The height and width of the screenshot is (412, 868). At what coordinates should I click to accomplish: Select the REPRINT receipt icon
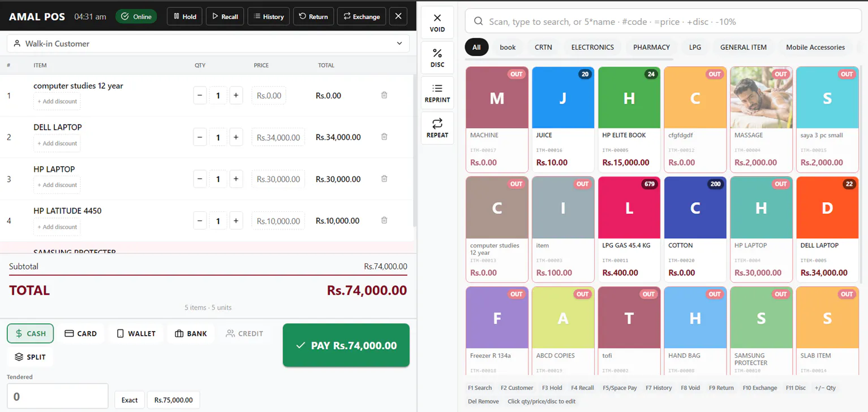coord(437,93)
